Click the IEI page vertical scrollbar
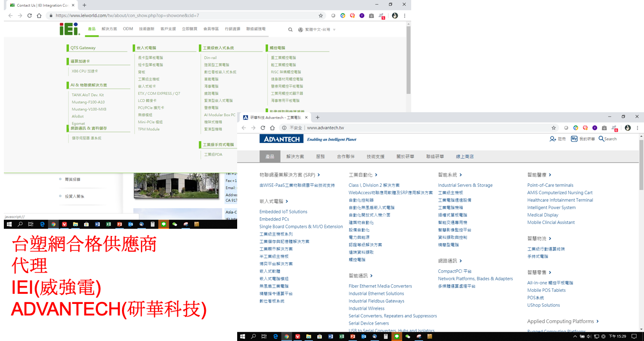644x341 pixels. [x=409, y=60]
